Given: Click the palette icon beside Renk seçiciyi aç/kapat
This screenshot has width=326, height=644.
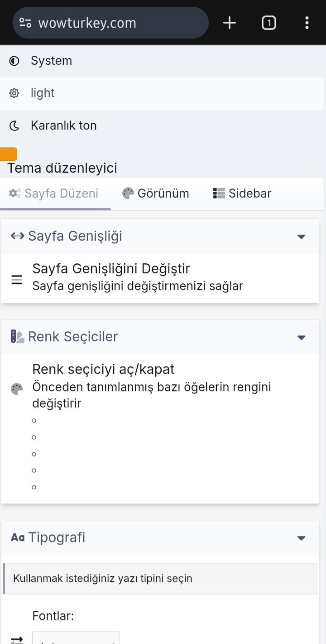Looking at the screenshot, I should click(x=17, y=389).
